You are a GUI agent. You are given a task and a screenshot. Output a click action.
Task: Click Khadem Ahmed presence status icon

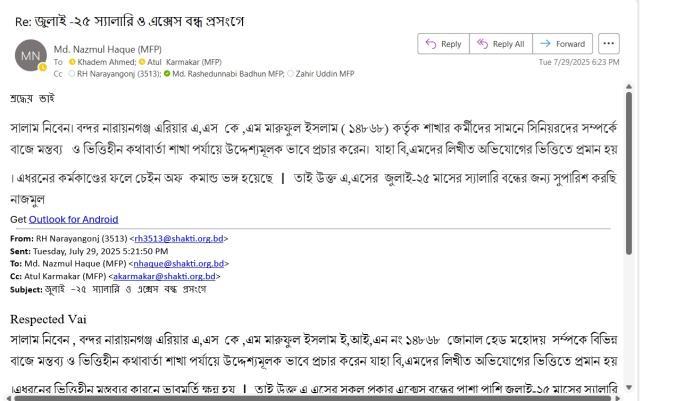click(72, 62)
